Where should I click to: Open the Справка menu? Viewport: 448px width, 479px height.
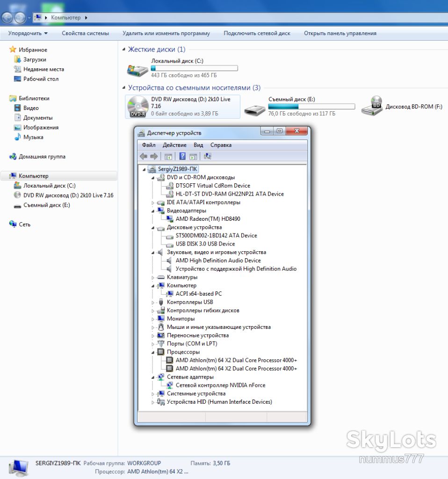click(x=221, y=145)
